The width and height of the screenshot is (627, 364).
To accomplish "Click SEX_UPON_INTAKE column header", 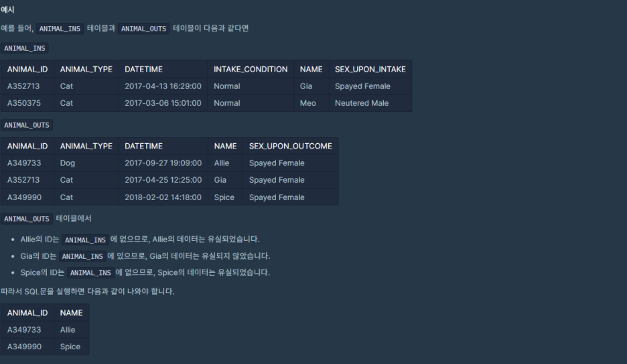I will pos(370,69).
